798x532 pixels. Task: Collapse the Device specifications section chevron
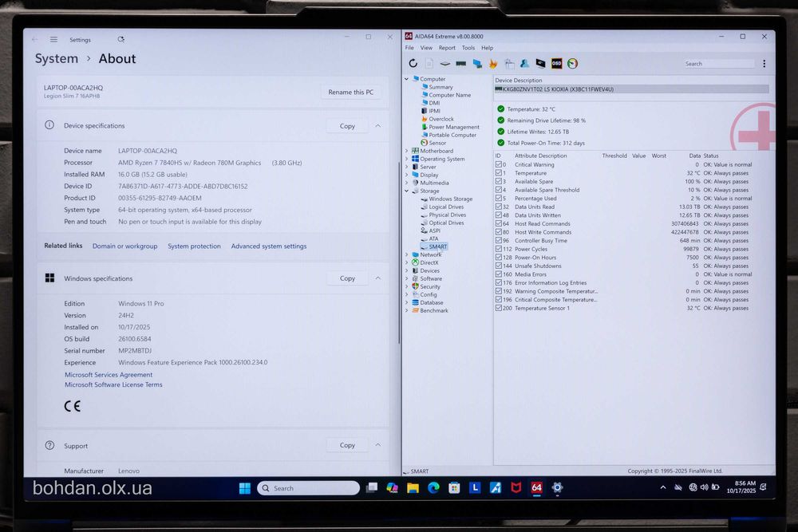pos(378,126)
